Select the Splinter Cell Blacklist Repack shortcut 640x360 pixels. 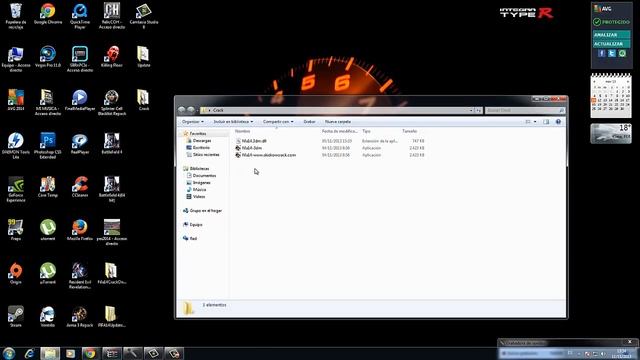[112, 102]
